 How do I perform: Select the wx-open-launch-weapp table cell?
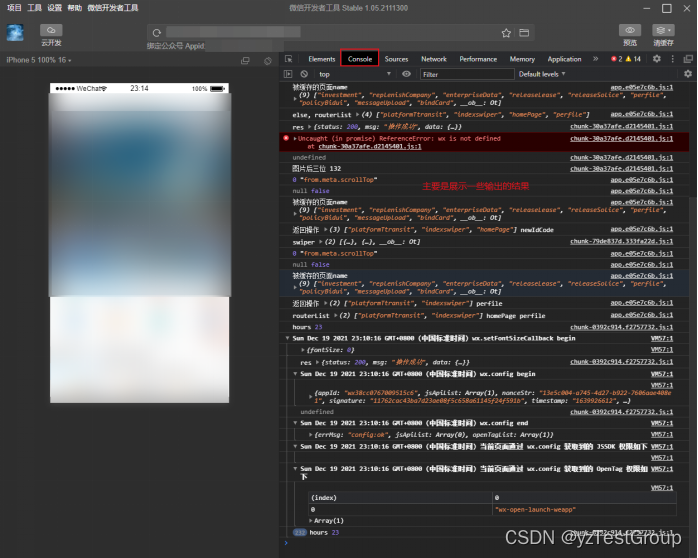[584, 509]
